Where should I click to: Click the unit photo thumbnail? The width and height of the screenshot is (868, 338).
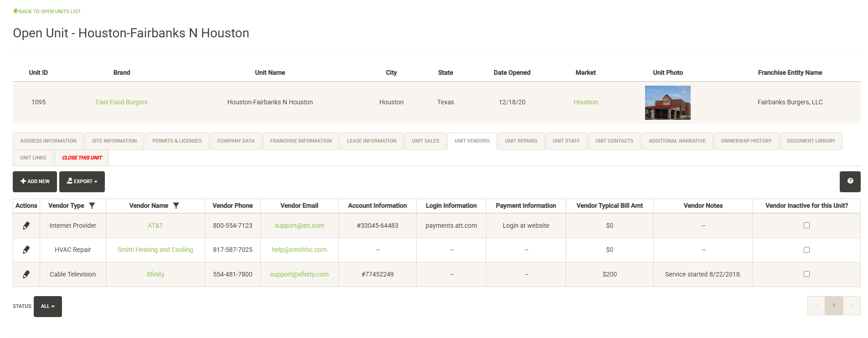(x=667, y=103)
